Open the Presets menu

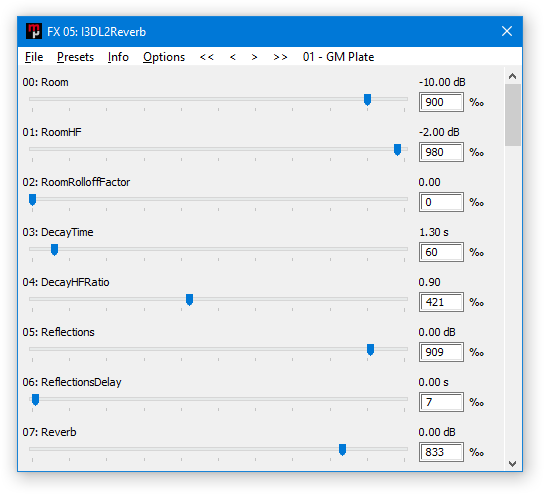coord(75,57)
